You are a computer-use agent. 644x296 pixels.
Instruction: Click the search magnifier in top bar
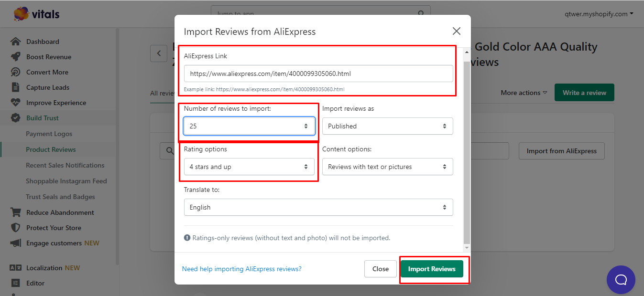point(421,14)
